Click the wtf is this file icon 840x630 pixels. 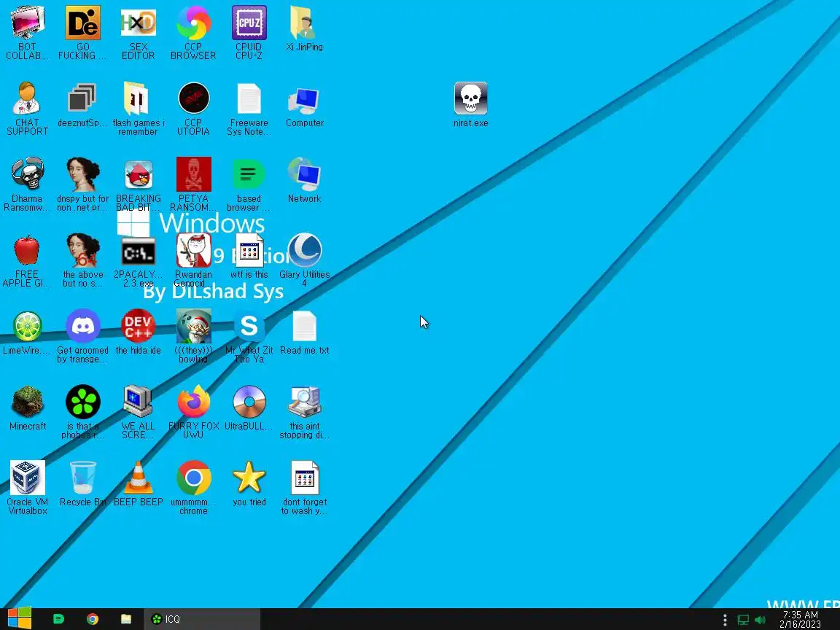[x=249, y=250]
